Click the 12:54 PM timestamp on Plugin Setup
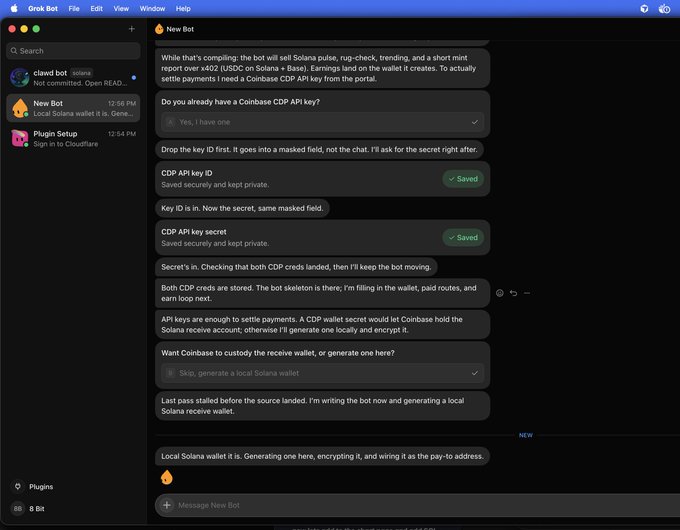This screenshot has width=680, height=530. coord(122,134)
